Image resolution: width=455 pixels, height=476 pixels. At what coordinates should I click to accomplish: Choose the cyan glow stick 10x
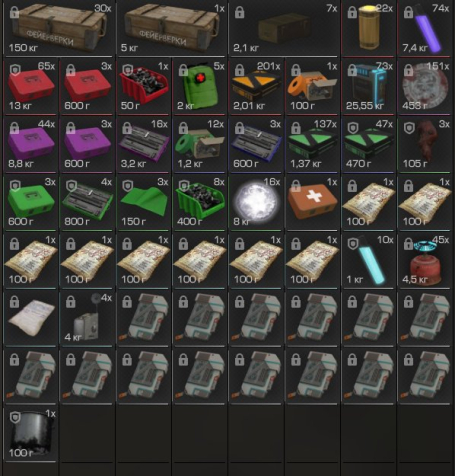369,260
